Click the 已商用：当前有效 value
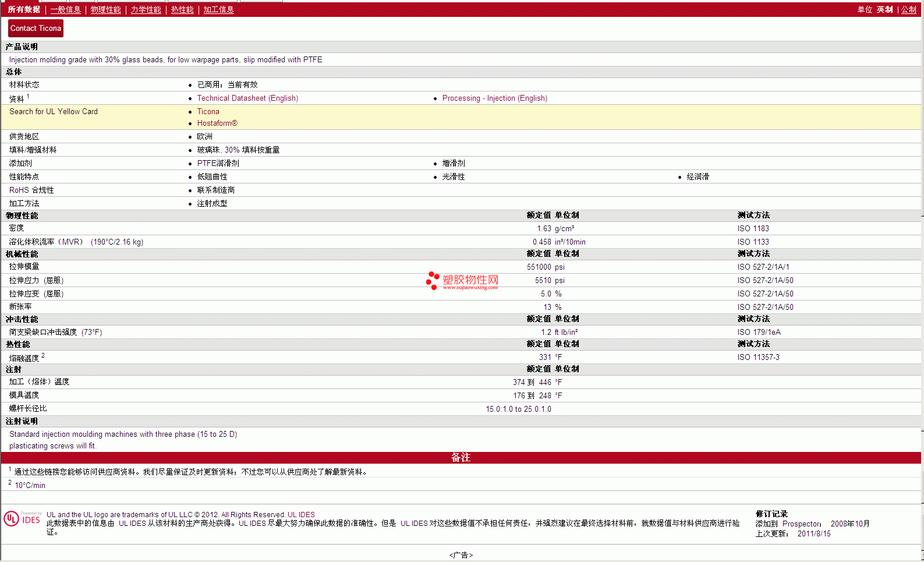The height and width of the screenshot is (562, 924). [x=227, y=84]
